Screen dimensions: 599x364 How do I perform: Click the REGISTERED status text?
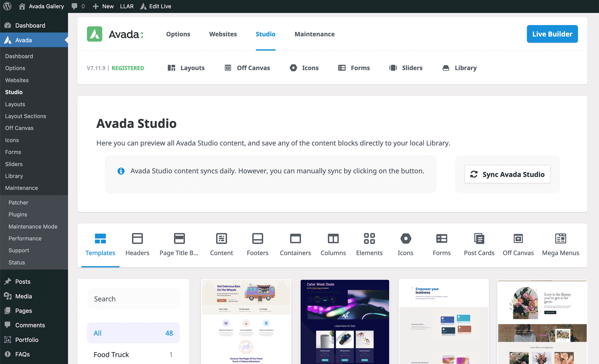128,68
